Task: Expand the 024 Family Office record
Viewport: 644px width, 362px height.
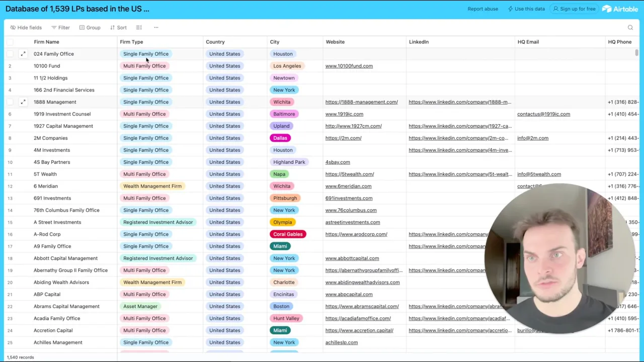Action: tap(23, 54)
